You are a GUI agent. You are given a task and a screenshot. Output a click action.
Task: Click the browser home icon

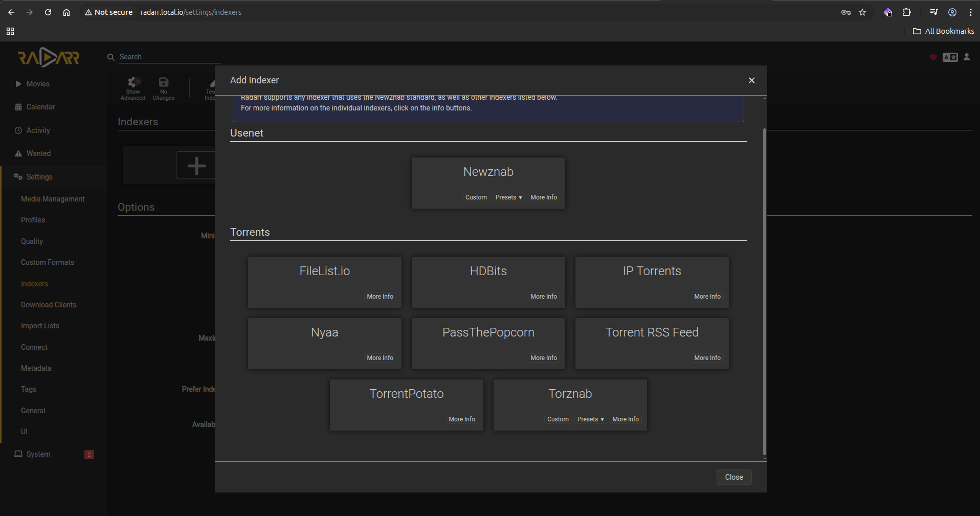(66, 12)
